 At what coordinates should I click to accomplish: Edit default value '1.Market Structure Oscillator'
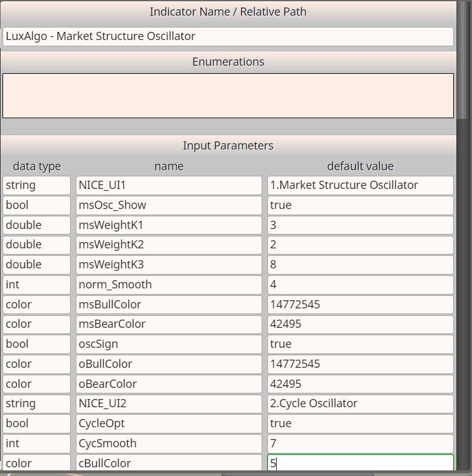[x=361, y=185]
